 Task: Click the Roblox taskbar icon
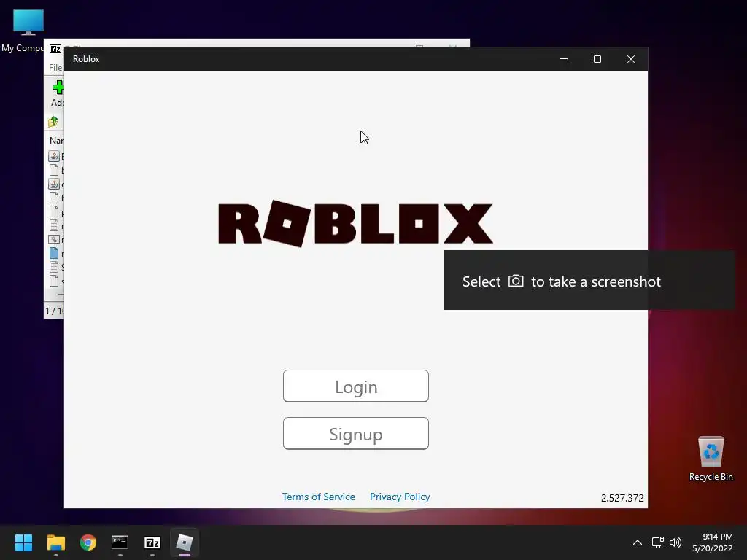point(185,542)
